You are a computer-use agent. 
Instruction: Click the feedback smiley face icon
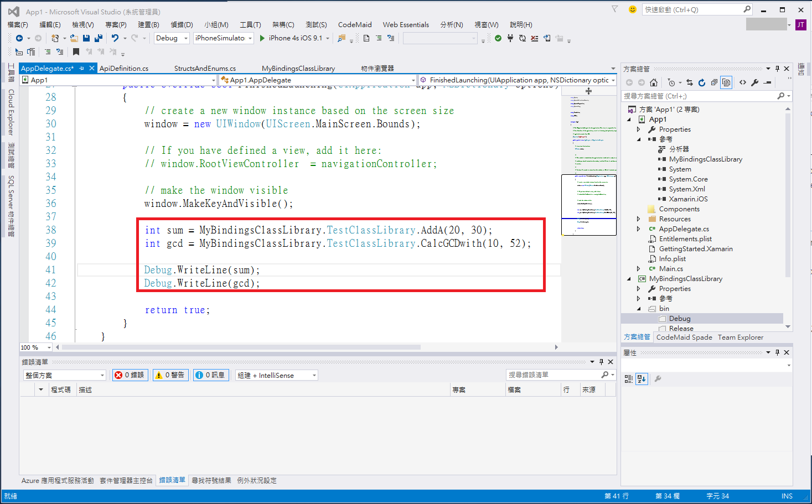(x=633, y=9)
